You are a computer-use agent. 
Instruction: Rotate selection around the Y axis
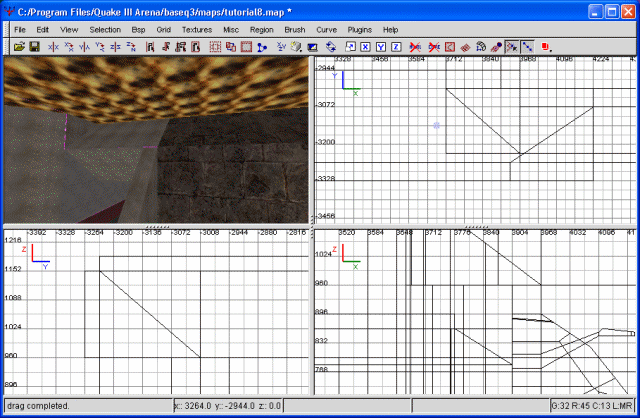[x=100, y=47]
